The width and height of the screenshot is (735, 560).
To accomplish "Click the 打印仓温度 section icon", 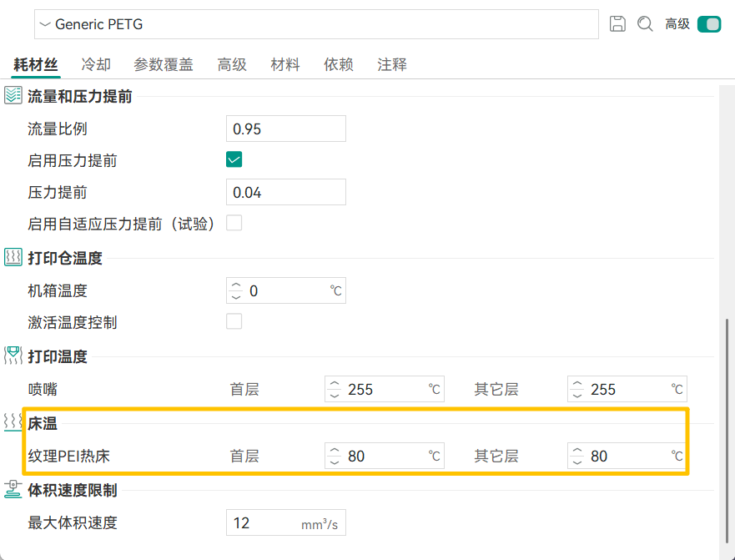I will click(13, 257).
